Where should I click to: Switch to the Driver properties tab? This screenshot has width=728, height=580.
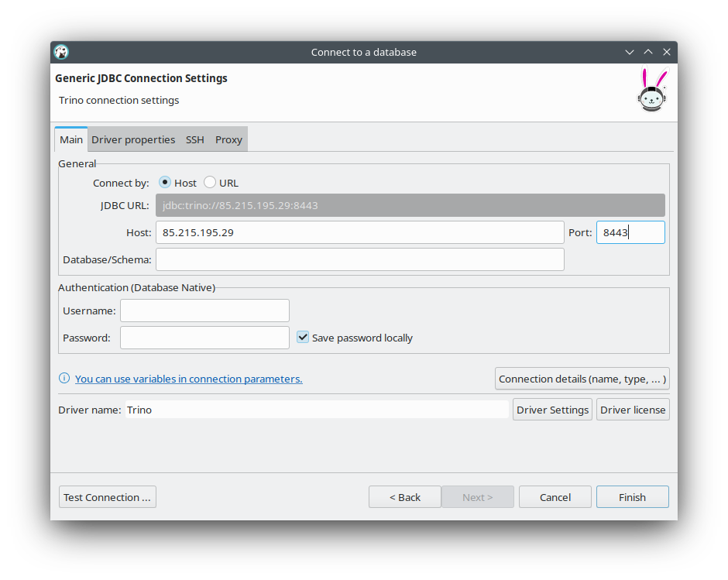(133, 139)
